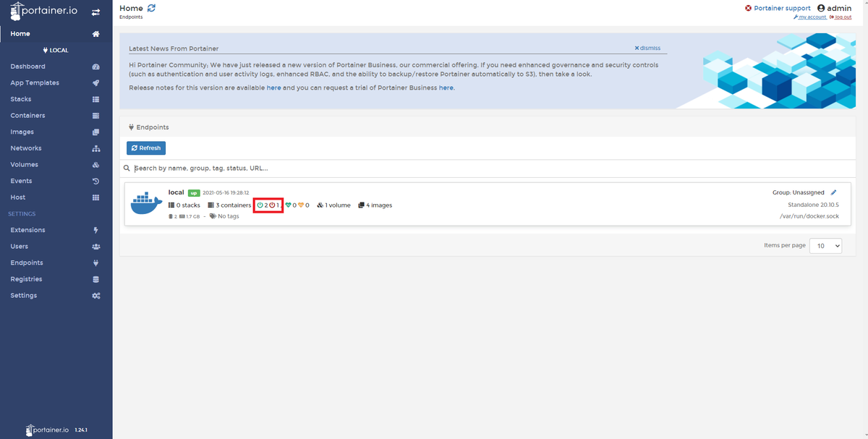Open Home in the sidebar
Image resolution: width=868 pixels, height=439 pixels.
(20, 33)
